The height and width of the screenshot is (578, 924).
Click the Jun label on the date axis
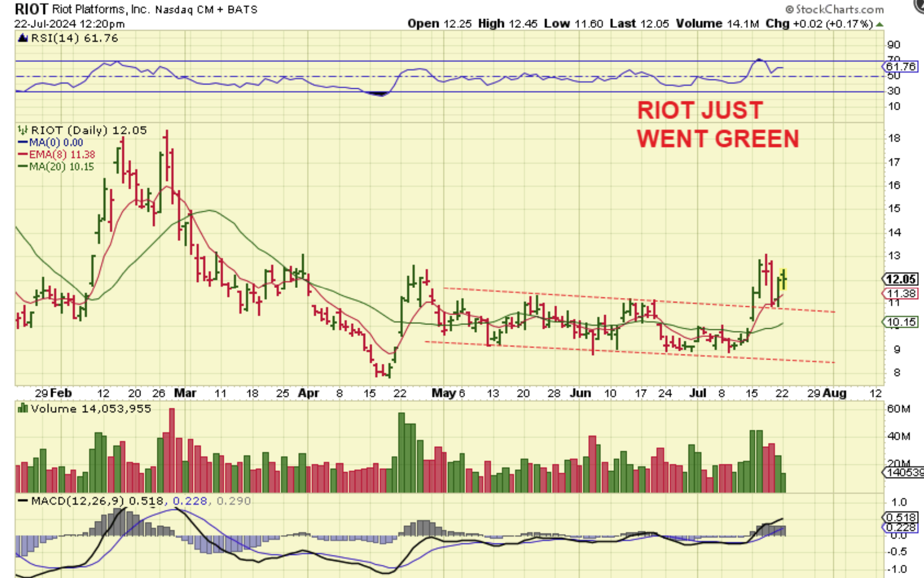tap(580, 393)
